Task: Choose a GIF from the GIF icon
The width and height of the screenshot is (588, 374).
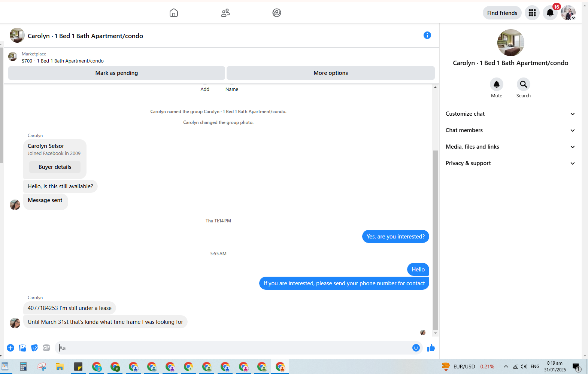Action: 46,348
